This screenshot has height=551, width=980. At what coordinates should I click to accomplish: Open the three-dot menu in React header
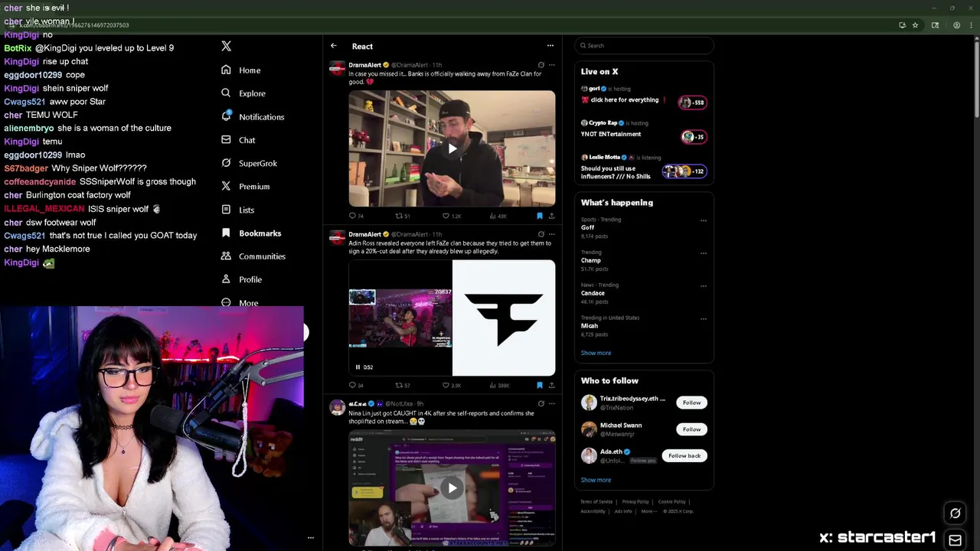pyautogui.click(x=550, y=46)
